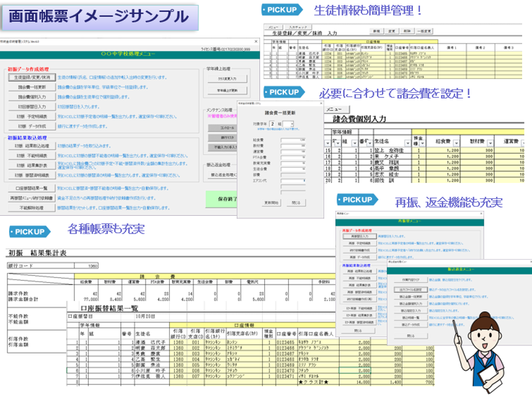
Task: Click the 再振データ作成処理 header in the 再振 window
Action: point(358,231)
